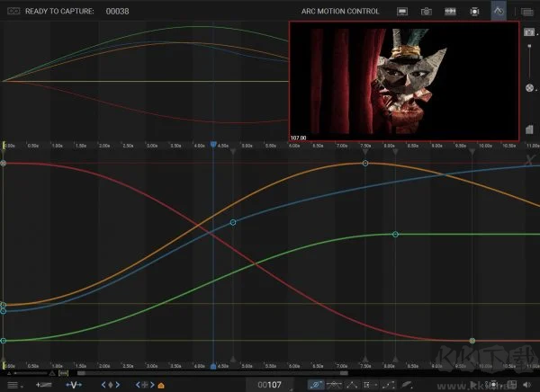Select the green curve keyframe near 8.00s
Viewport: 540px width, 392px height.
point(395,235)
